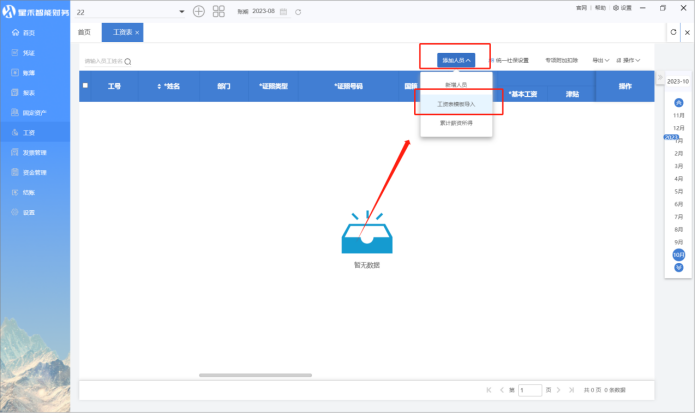This screenshot has width=695, height=413.
Task: Click the calendar icon beside 2023-08
Action: [x=284, y=11]
